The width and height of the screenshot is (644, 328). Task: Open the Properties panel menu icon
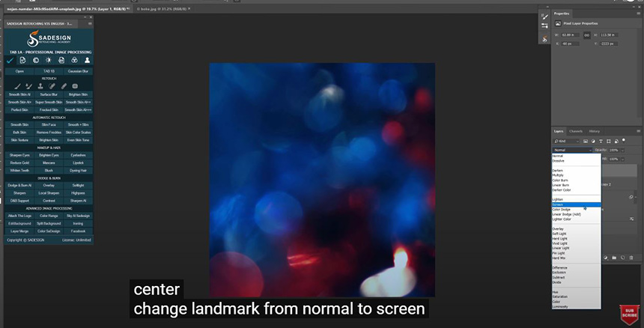[639, 13]
